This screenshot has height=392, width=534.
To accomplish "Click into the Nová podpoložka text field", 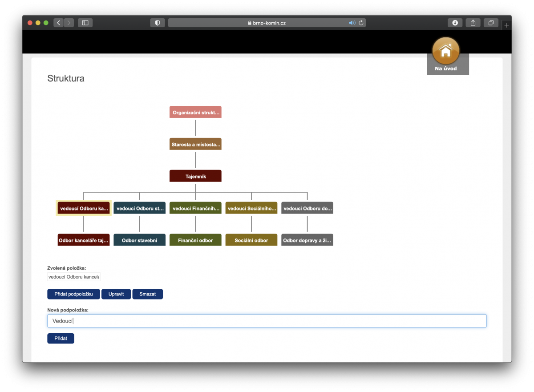I will [267, 321].
